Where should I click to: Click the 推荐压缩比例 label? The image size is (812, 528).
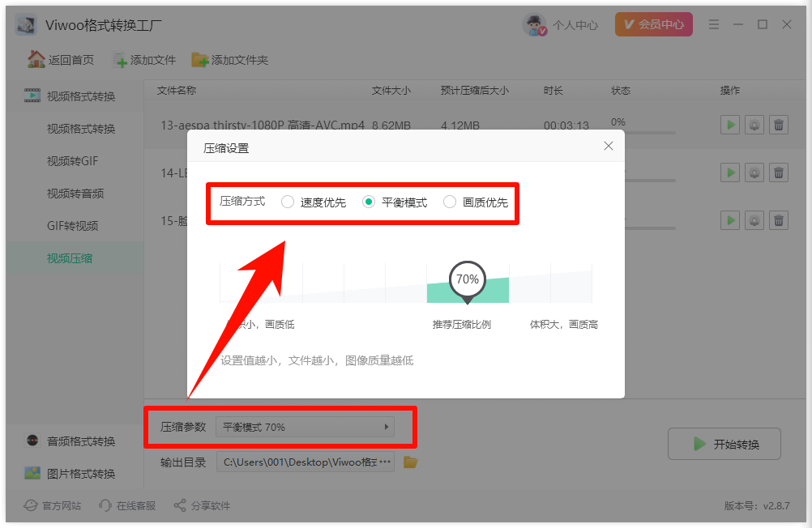(462, 325)
